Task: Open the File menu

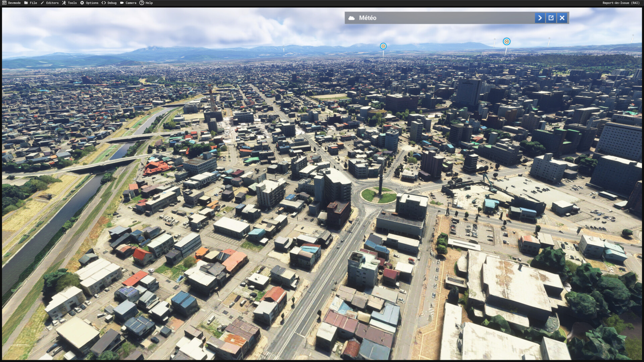Action: click(x=33, y=3)
